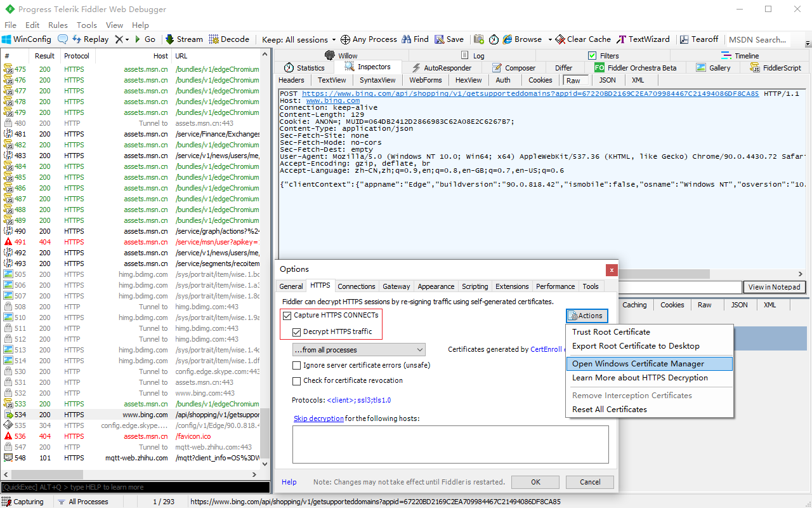
Task: Focus the QuickExec command box
Action: (x=135, y=487)
